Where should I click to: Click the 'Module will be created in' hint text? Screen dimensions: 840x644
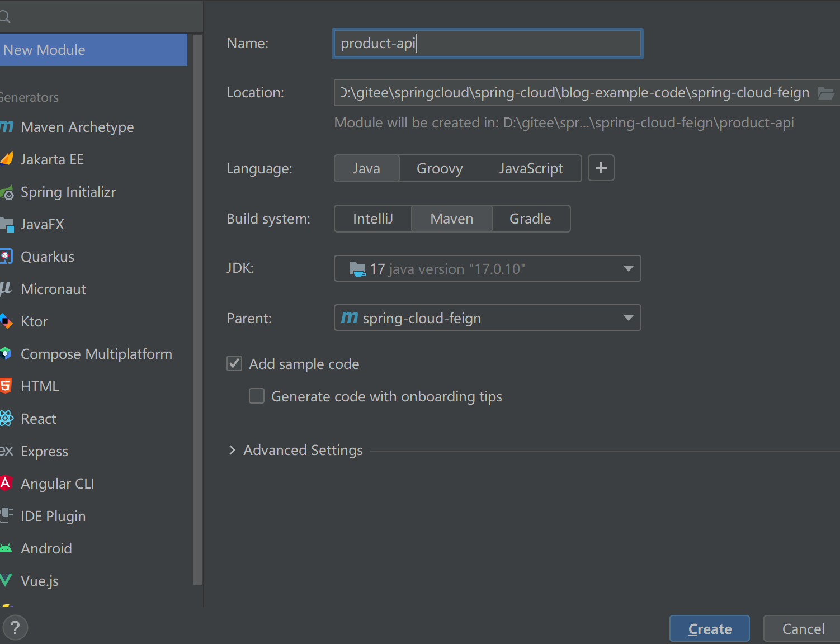[x=564, y=123]
